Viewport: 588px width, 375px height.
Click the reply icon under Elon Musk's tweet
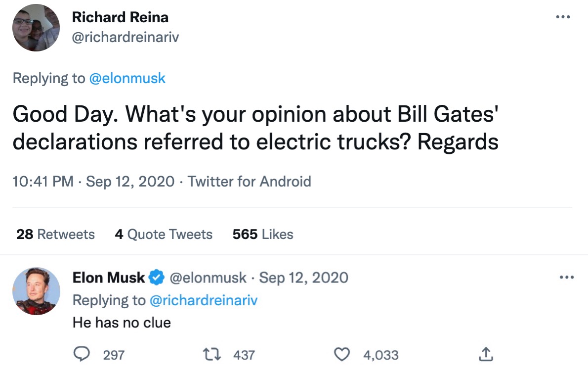(81, 354)
